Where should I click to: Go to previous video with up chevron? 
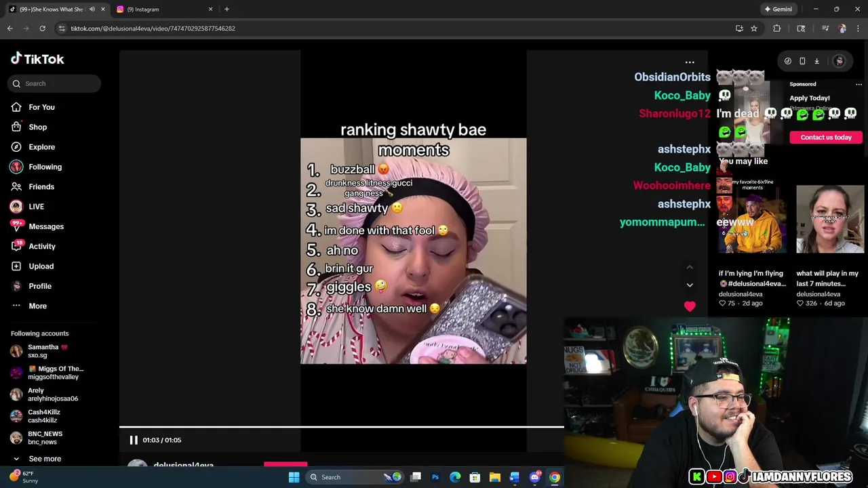pyautogui.click(x=690, y=267)
